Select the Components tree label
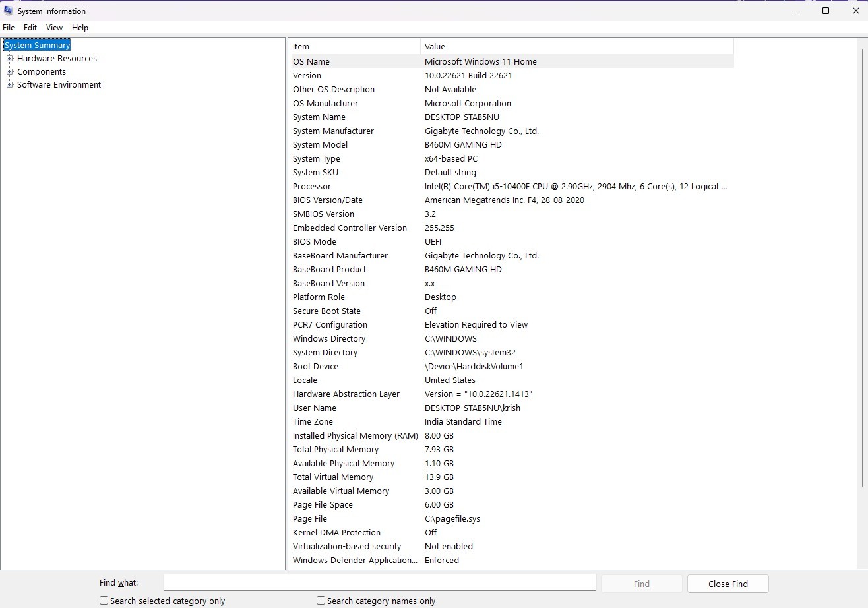 coord(42,72)
